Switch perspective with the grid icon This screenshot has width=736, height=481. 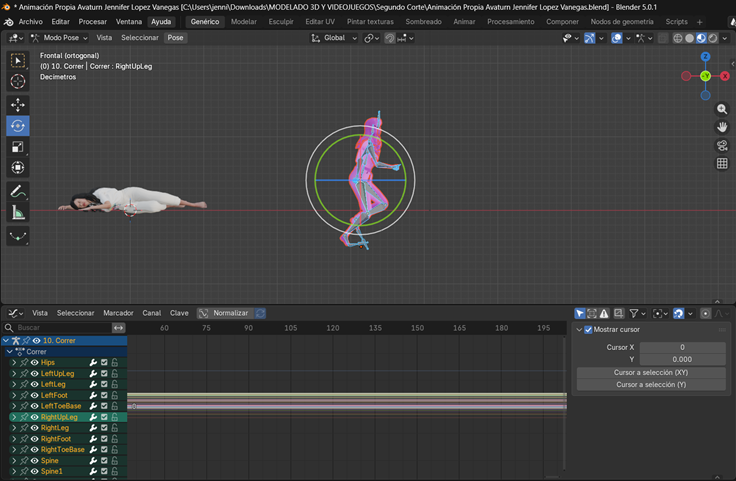point(722,163)
